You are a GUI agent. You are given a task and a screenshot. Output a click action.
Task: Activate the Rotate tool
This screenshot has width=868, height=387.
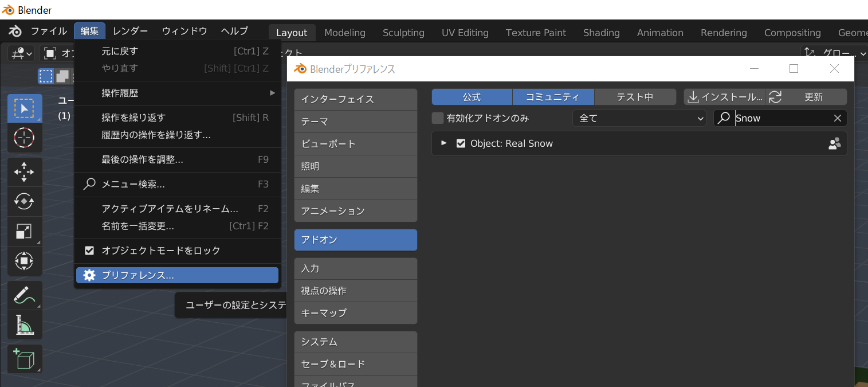click(x=24, y=201)
